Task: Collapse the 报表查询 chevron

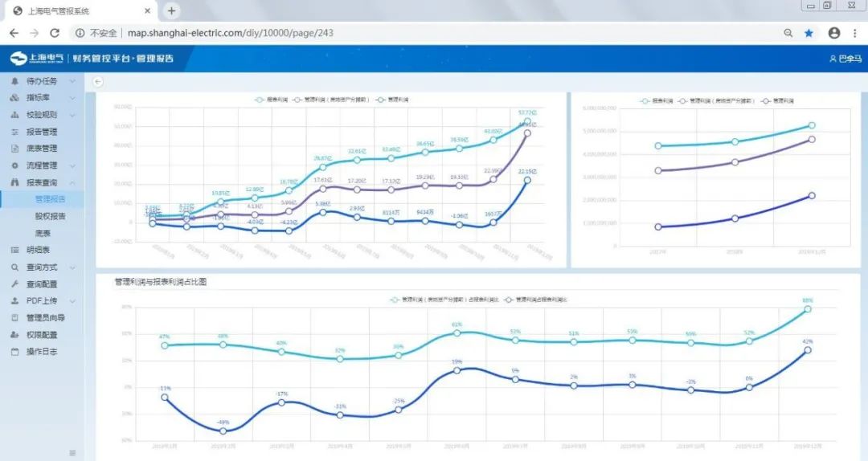Action: (x=72, y=182)
